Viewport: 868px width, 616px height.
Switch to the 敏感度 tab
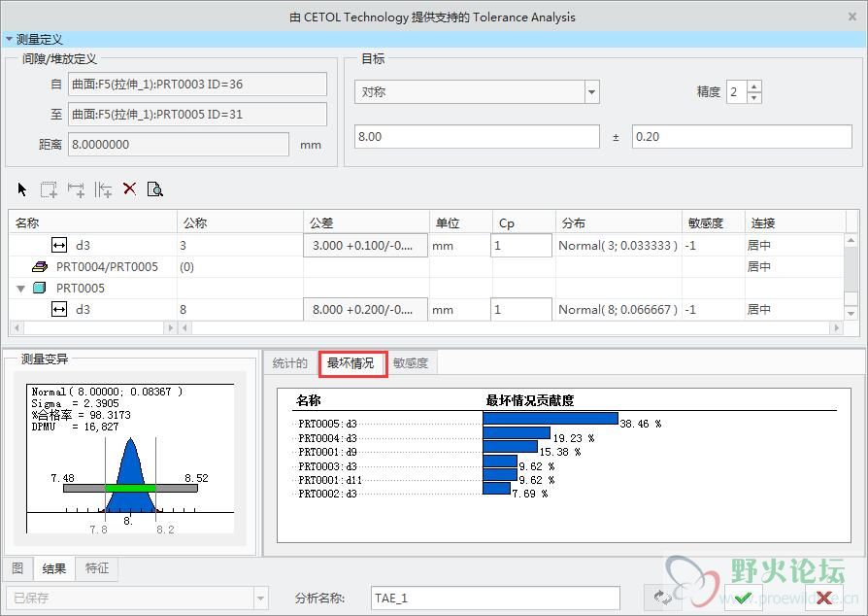point(411,363)
